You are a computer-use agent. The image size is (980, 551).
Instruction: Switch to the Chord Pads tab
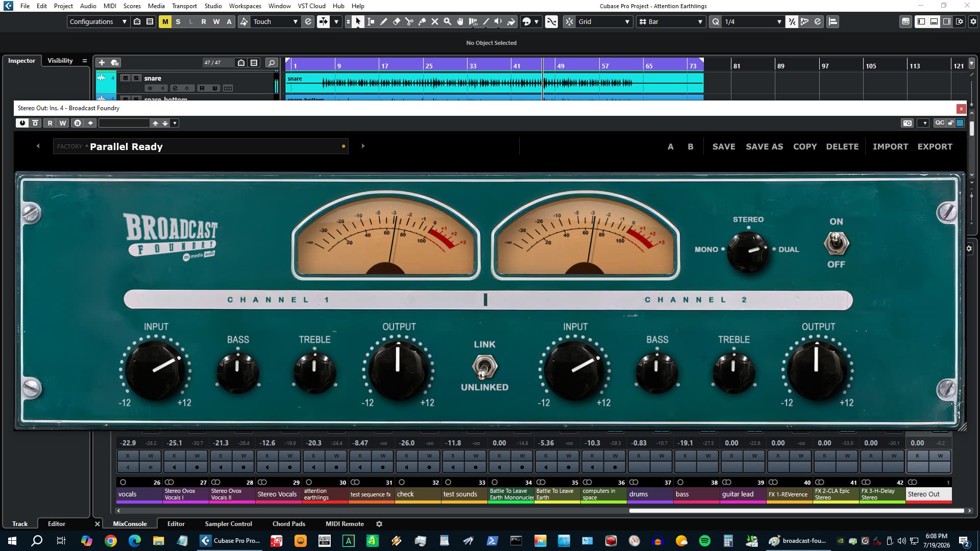pyautogui.click(x=288, y=523)
